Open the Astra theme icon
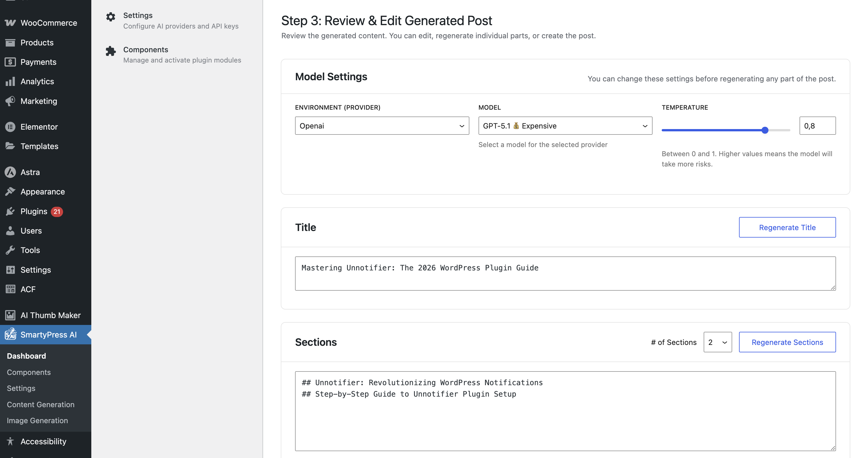The height and width of the screenshot is (458, 868). click(x=10, y=172)
